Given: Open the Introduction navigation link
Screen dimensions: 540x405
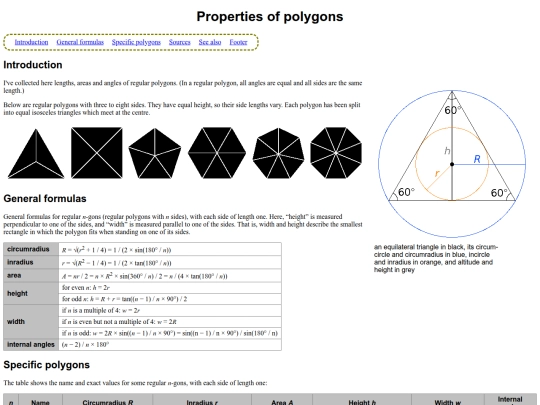Looking at the screenshot, I should coord(31,42).
